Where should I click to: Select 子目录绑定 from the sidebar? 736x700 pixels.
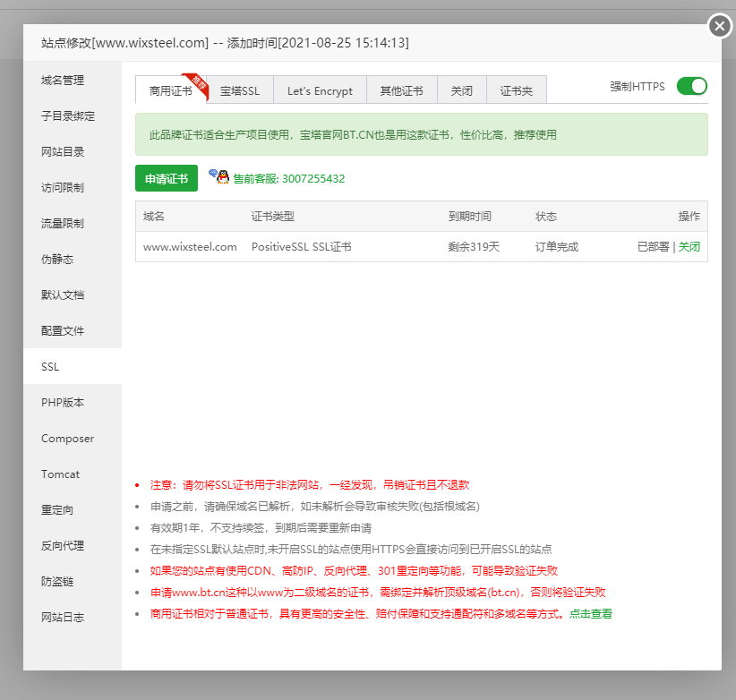pos(68,116)
